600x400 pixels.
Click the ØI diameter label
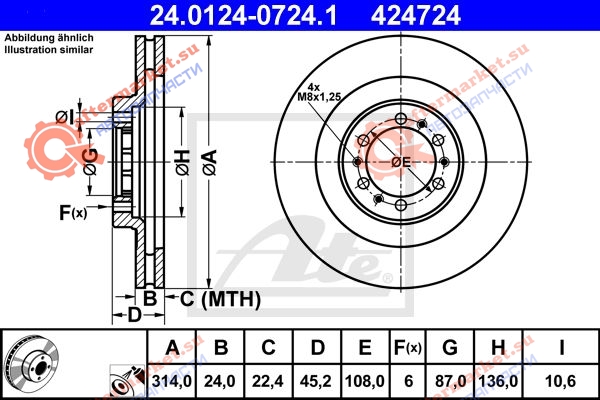[x=65, y=118]
